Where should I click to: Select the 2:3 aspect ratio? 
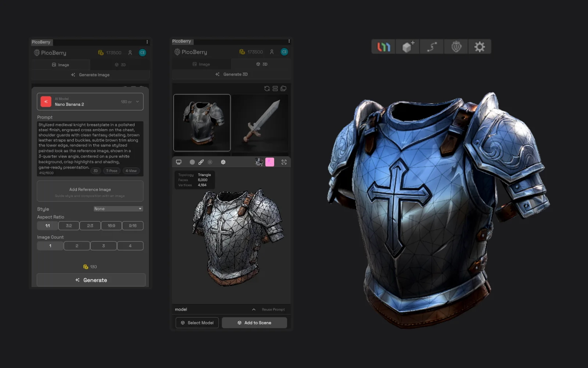pos(90,226)
